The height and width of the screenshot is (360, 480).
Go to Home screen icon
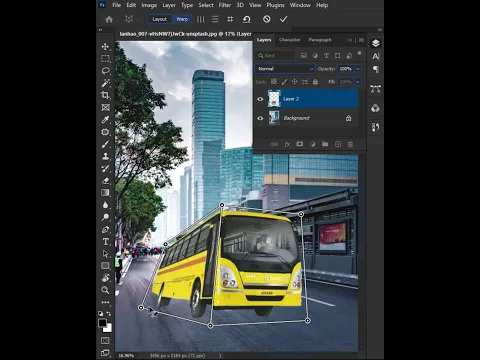point(109,19)
